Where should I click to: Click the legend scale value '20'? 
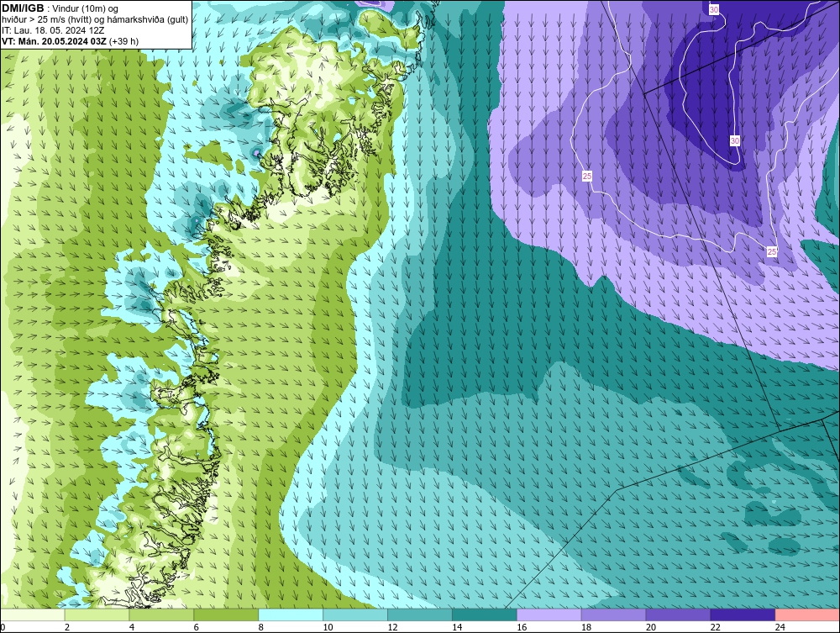pyautogui.click(x=651, y=627)
